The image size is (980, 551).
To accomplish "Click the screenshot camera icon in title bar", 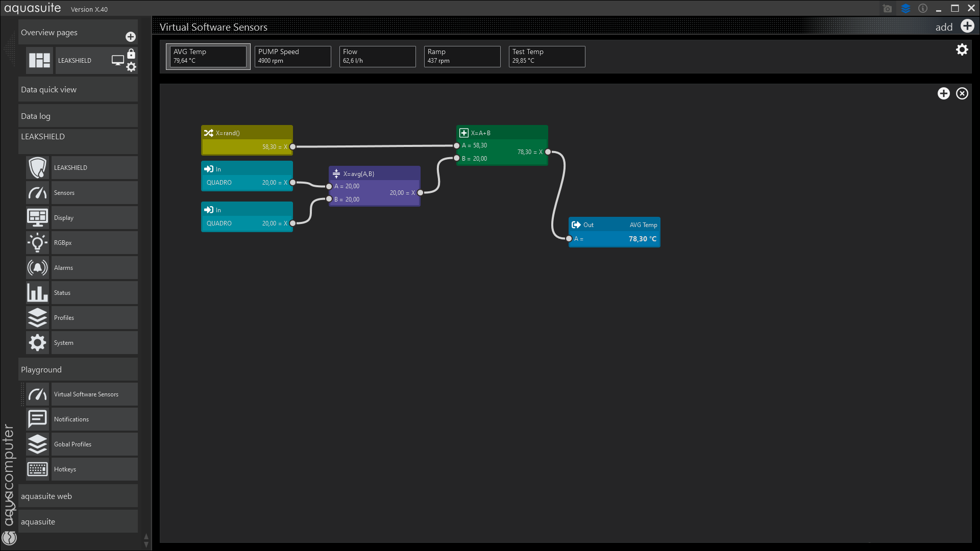I will (x=887, y=9).
